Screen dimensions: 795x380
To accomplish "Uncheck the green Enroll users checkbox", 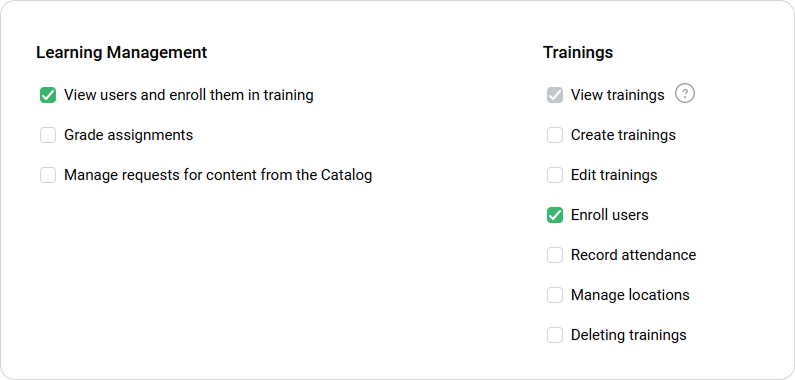I will pos(555,215).
